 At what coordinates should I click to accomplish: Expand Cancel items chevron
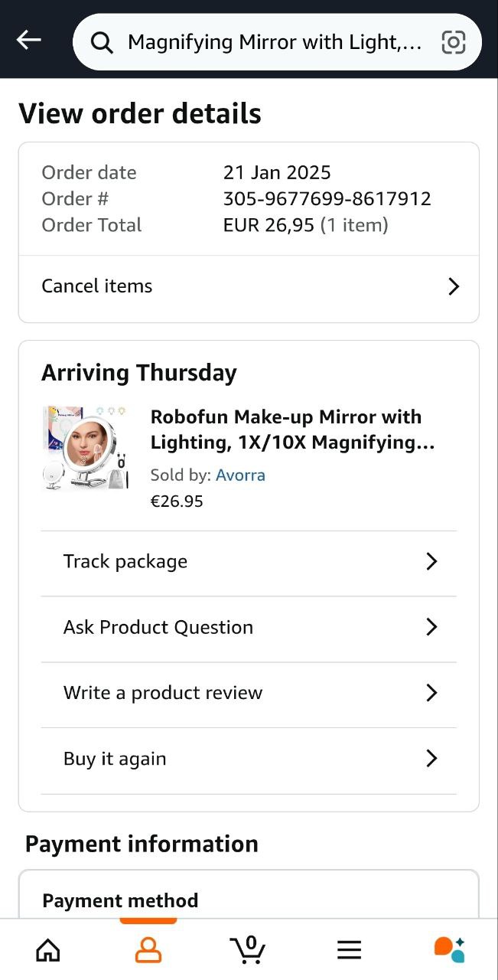tap(454, 286)
